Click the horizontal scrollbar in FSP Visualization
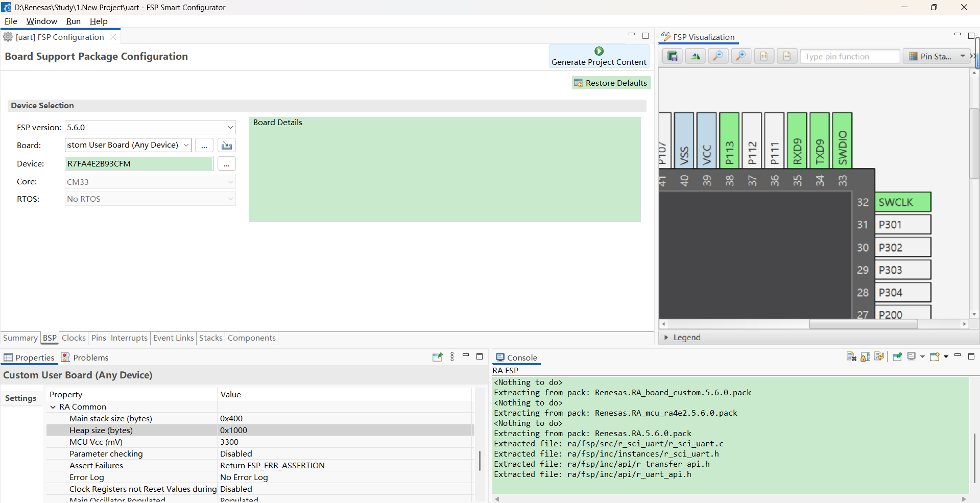This screenshot has width=980, height=503. [863, 324]
